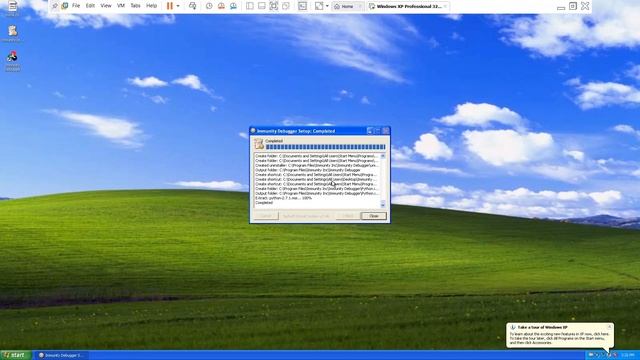
Task: Click the pin toolbar icon at far left
Action: pyautogui.click(x=55, y=6)
